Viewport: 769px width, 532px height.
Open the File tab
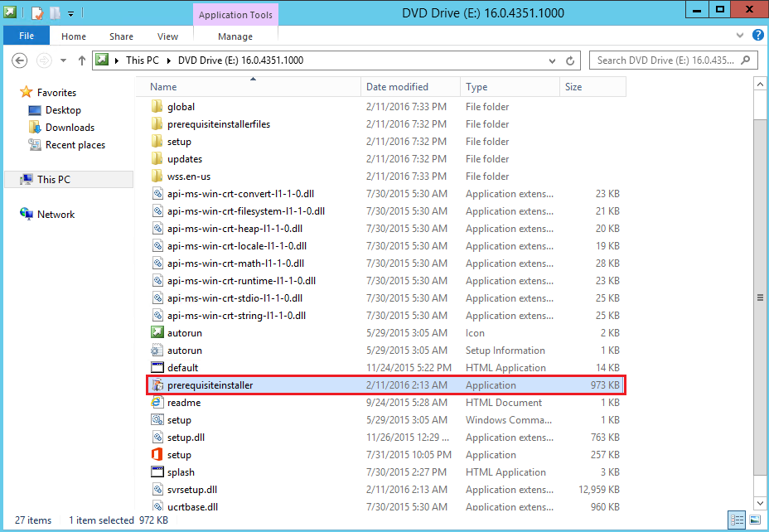[x=27, y=36]
